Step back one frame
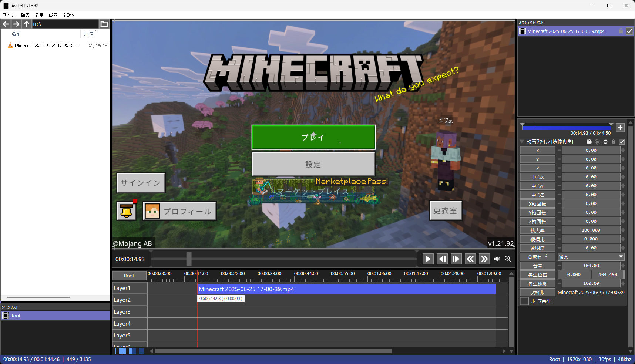Image resolution: width=635 pixels, height=364 pixels. point(442,259)
